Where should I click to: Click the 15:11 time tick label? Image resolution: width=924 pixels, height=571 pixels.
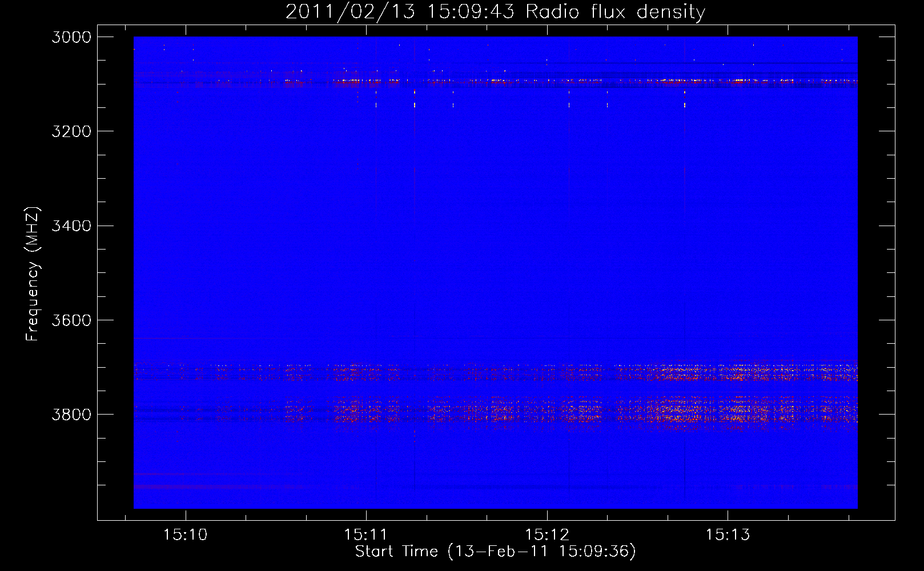point(366,535)
